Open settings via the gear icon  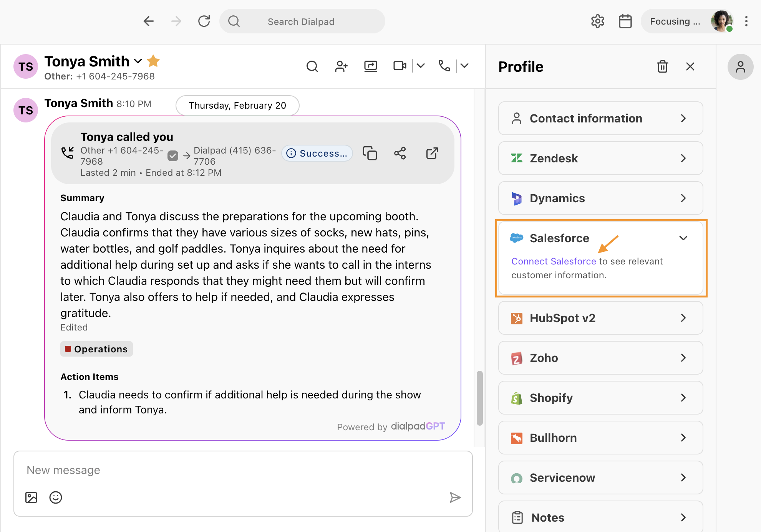point(597,21)
